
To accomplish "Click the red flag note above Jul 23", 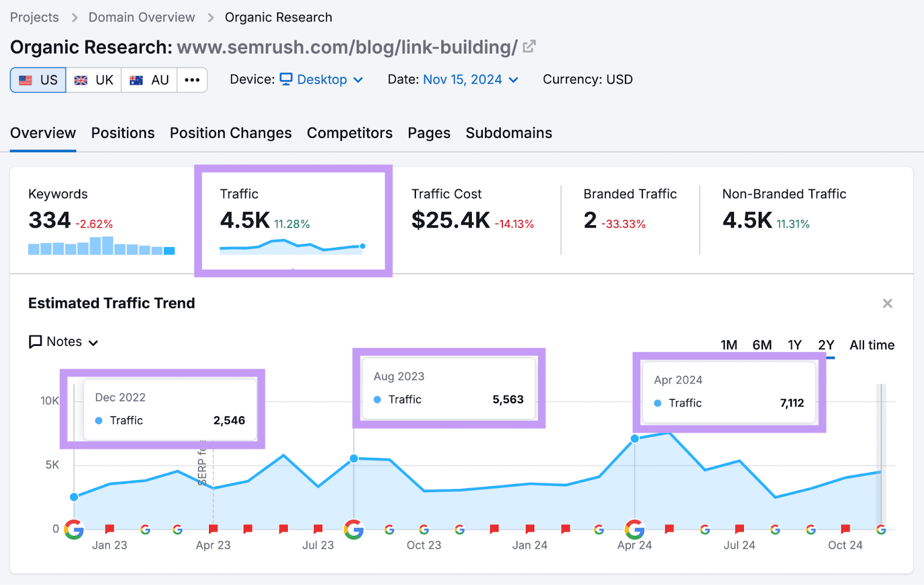I will pos(318,528).
